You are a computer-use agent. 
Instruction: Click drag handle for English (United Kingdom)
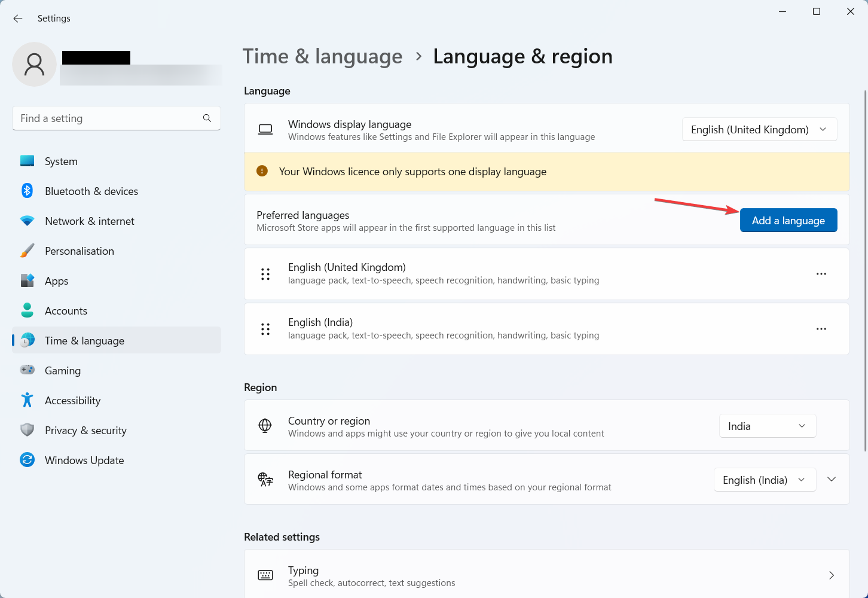pyautogui.click(x=265, y=274)
